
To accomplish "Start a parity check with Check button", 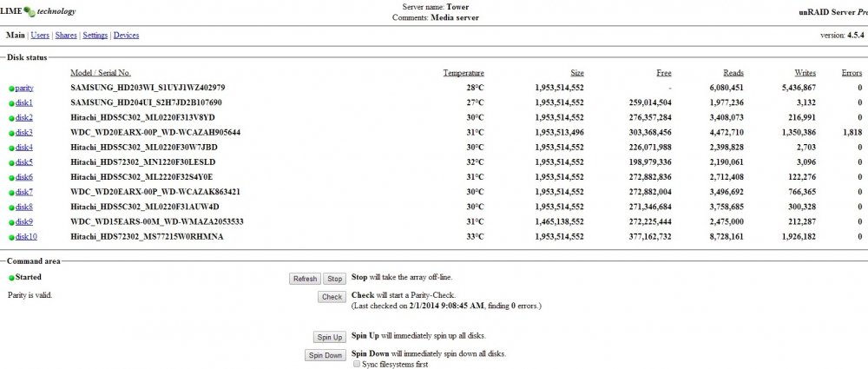I will click(x=332, y=297).
